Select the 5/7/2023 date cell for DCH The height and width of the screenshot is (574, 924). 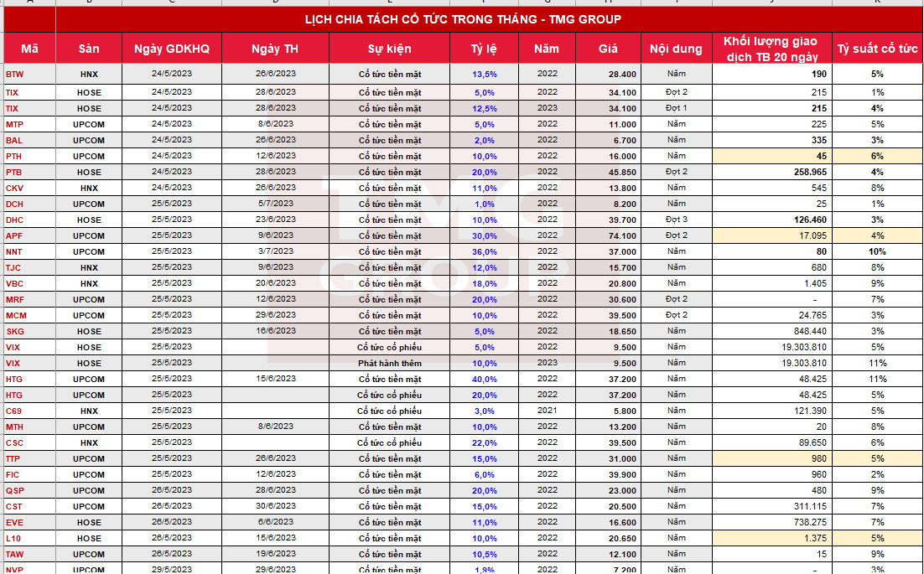click(275, 204)
